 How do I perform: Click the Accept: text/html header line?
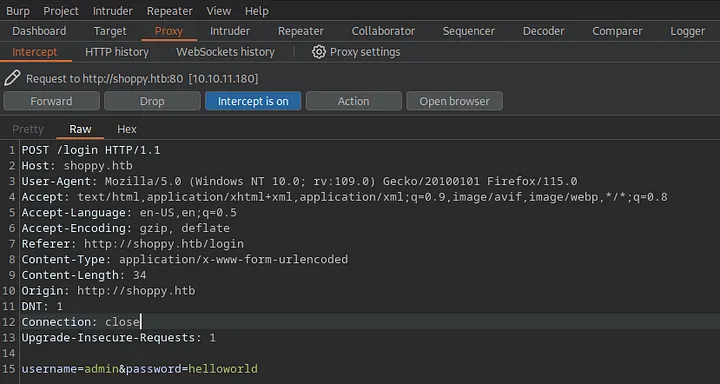[344, 197]
